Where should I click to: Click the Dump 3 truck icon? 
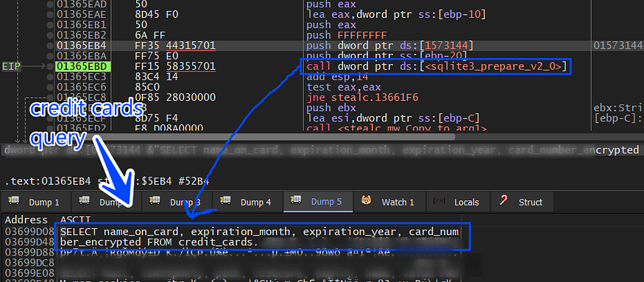[155, 200]
